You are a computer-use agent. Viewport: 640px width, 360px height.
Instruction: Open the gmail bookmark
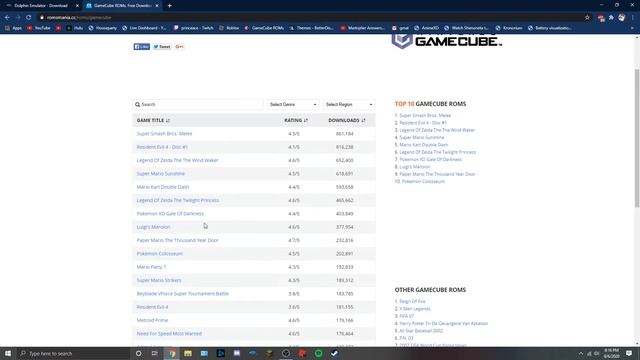click(x=400, y=28)
